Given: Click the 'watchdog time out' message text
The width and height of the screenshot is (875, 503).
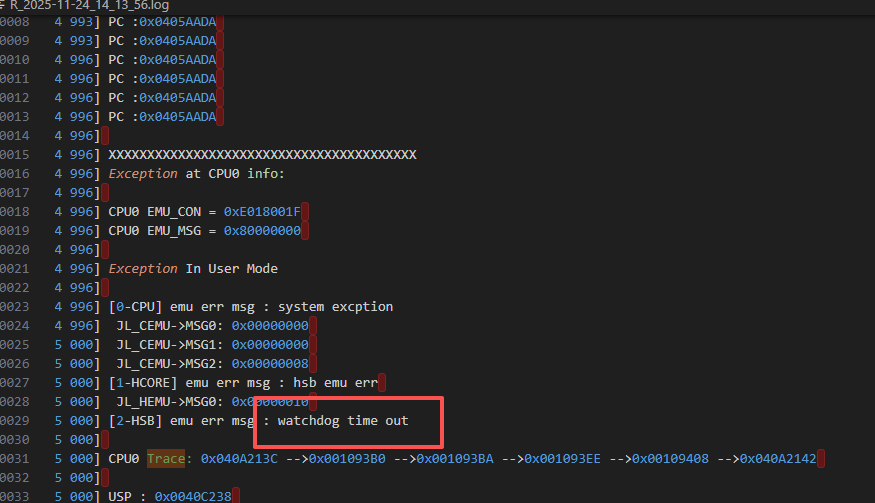Looking at the screenshot, I should click(343, 420).
